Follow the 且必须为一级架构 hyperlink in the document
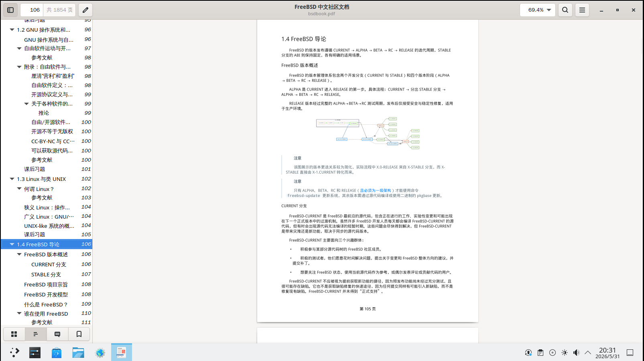This screenshot has width=644, height=361. [375, 191]
